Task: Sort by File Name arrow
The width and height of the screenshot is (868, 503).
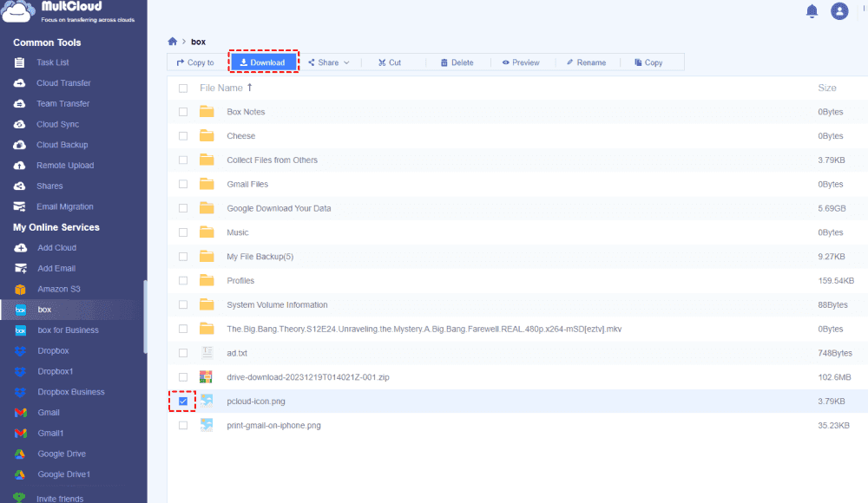Action: pyautogui.click(x=250, y=88)
